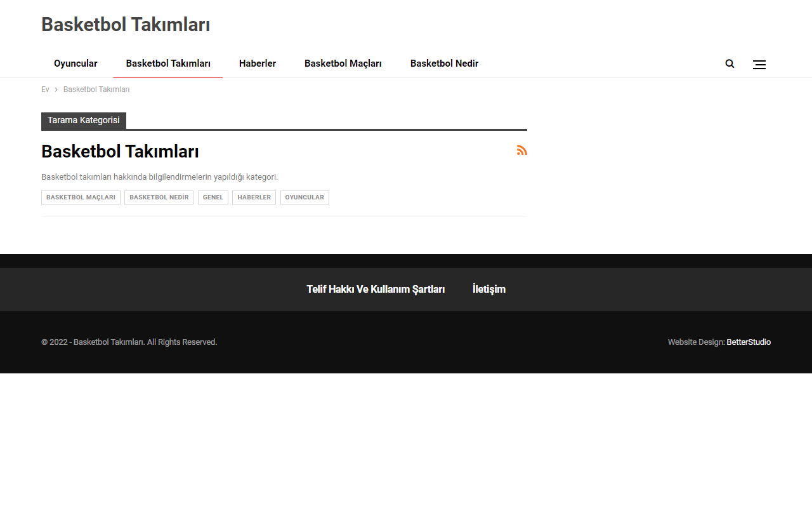Click the 2022 copyright notice text
This screenshot has width=812, height=508.
pos(129,342)
